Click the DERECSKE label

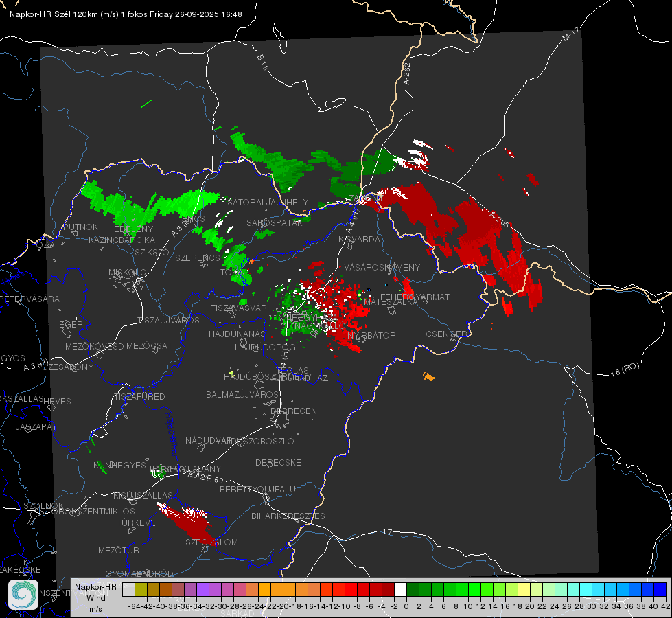(278, 462)
